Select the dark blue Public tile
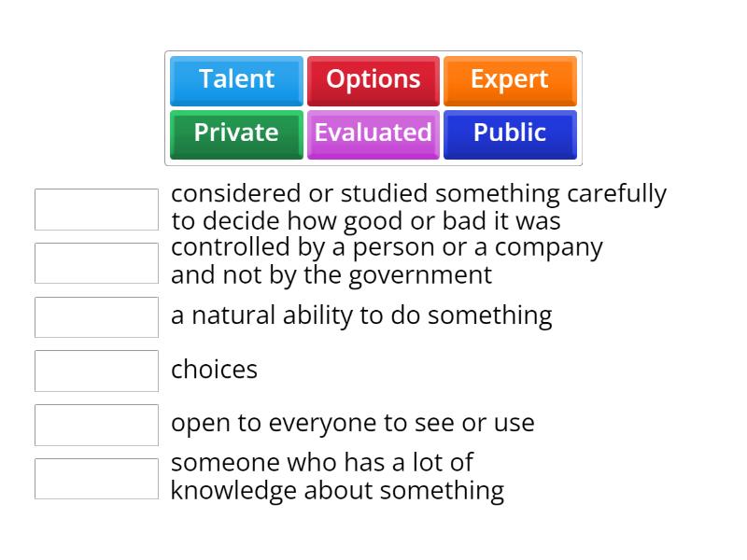 tap(510, 134)
